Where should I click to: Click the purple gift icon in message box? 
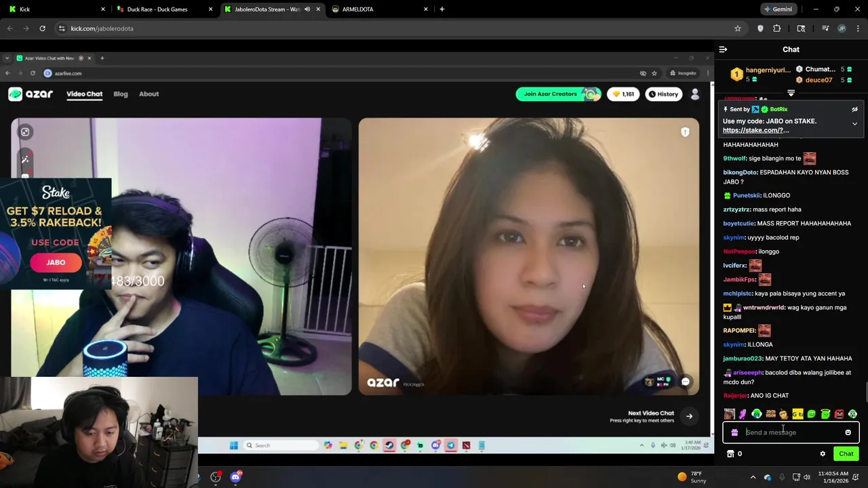[x=734, y=432]
